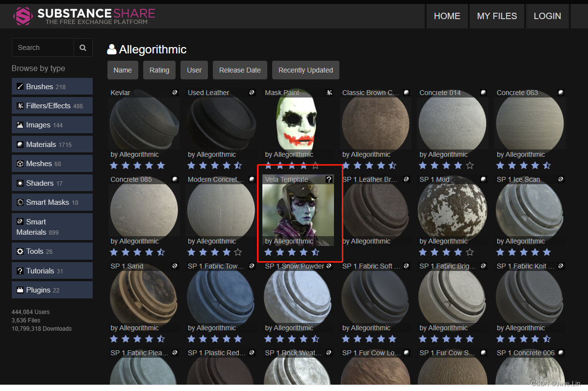Click the Images category icon
Viewport: 588px width, 391px height.
click(20, 125)
